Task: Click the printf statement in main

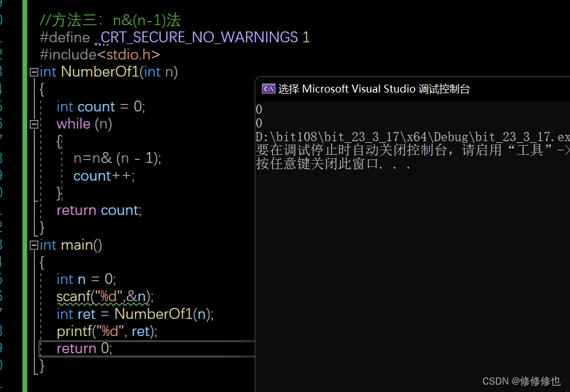Action: (x=106, y=331)
